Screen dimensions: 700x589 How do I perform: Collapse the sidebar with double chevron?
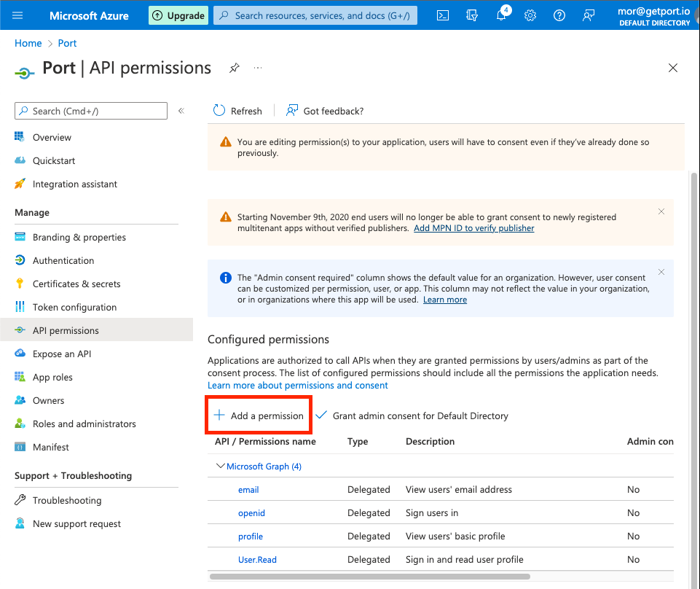click(181, 111)
